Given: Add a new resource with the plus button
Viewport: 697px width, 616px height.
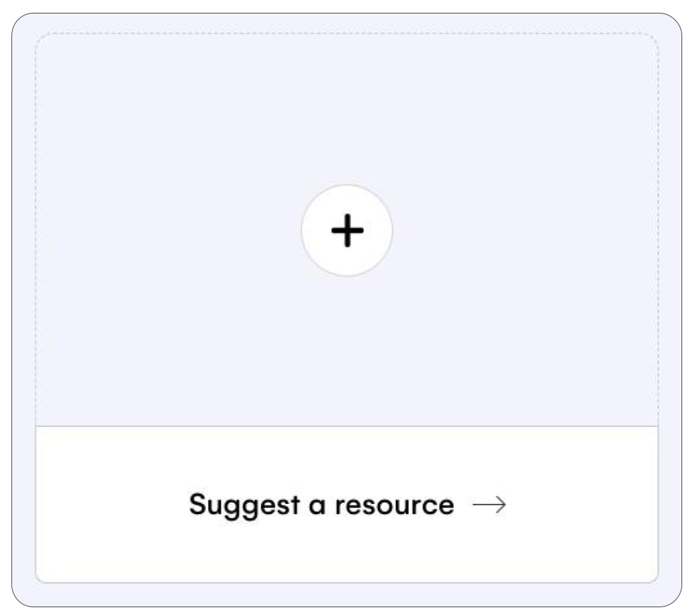Looking at the screenshot, I should point(347,230).
